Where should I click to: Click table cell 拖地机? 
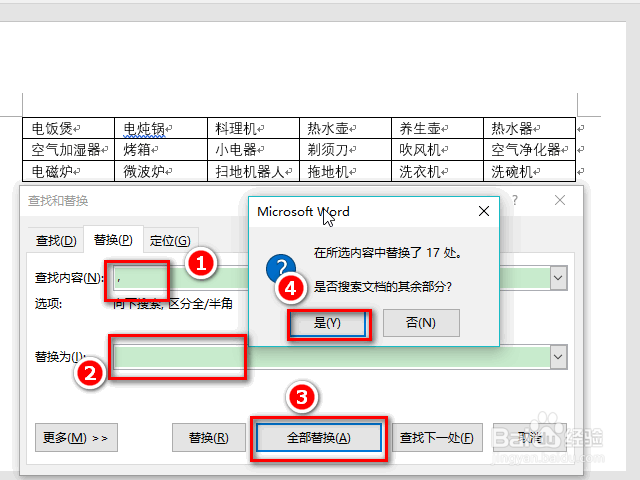click(345, 171)
